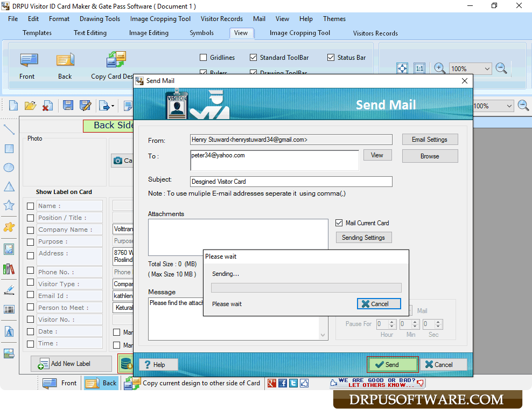This screenshot has height=409, width=532.
Task: Switch to the Visitors Records tab
Action: click(375, 33)
